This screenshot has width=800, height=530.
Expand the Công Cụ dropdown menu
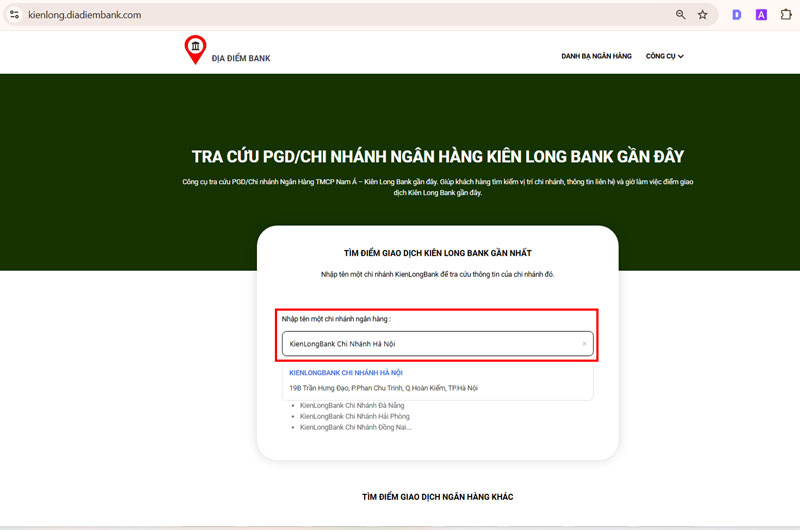tap(665, 56)
